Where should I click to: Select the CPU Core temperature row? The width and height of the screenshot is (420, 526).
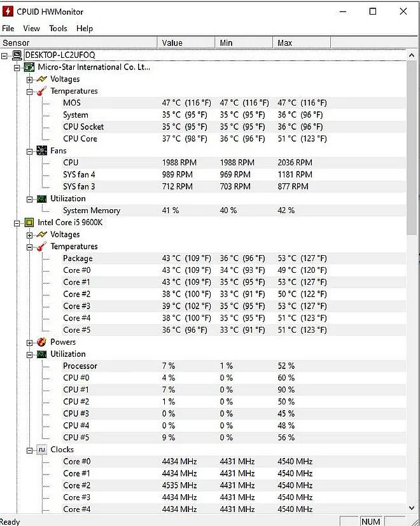tap(80, 139)
